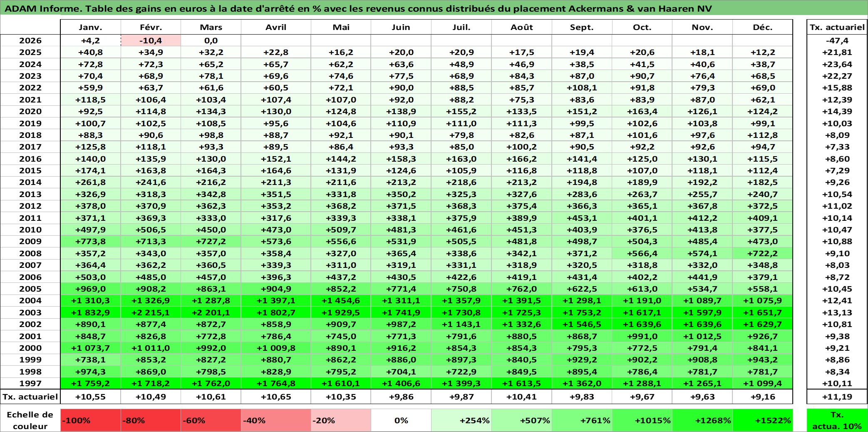Click the 0% white scale swatch
This screenshot has width=868, height=432.
coord(401,420)
